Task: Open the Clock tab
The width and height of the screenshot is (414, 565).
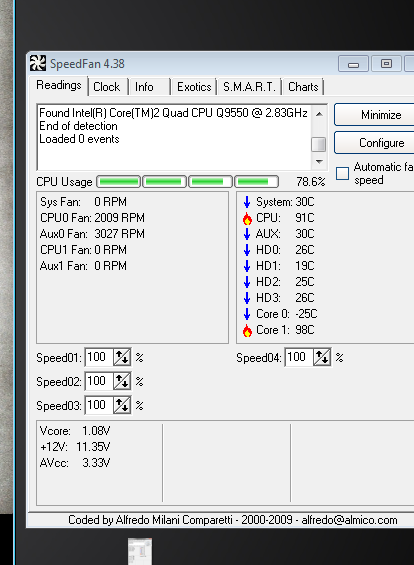Action: (107, 87)
